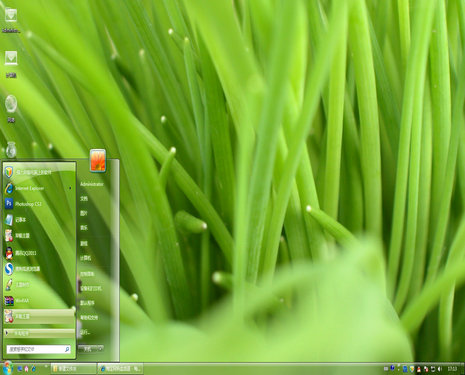Open the Sogou browser entry with blue S icon
The height and width of the screenshot is (375, 465).
[x=38, y=269]
